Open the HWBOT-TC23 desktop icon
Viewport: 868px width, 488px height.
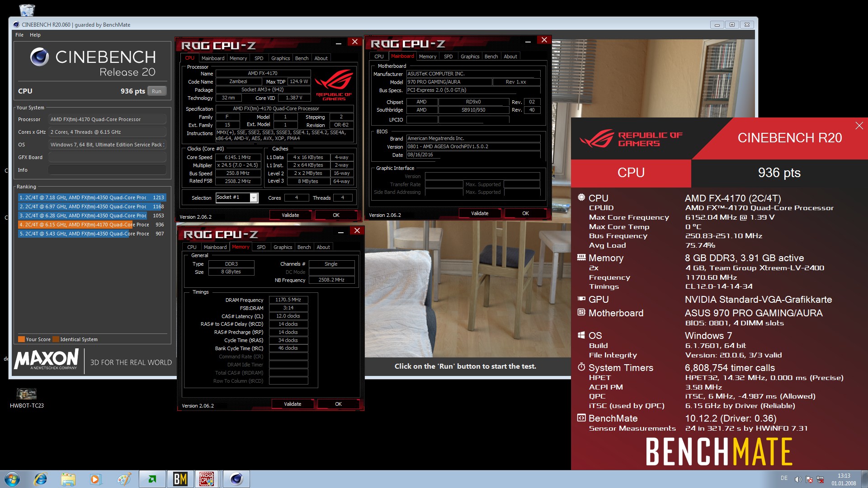[x=27, y=398]
